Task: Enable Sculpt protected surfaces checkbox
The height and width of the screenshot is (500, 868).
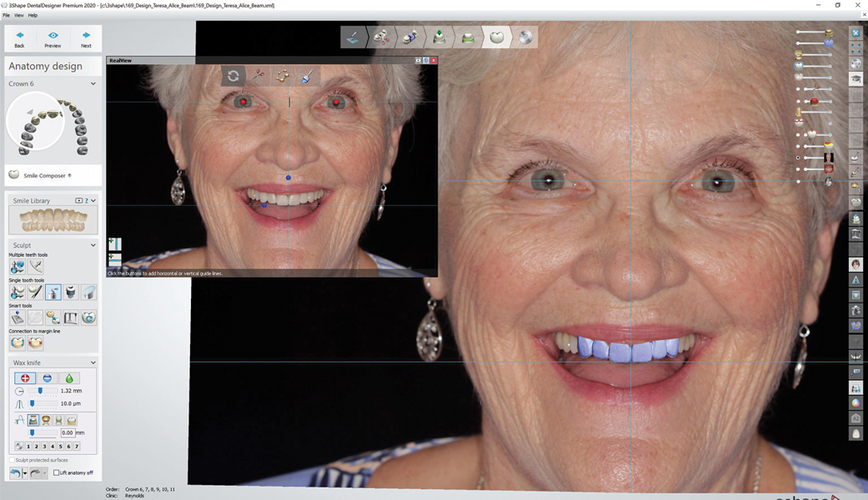Action: [x=13, y=460]
